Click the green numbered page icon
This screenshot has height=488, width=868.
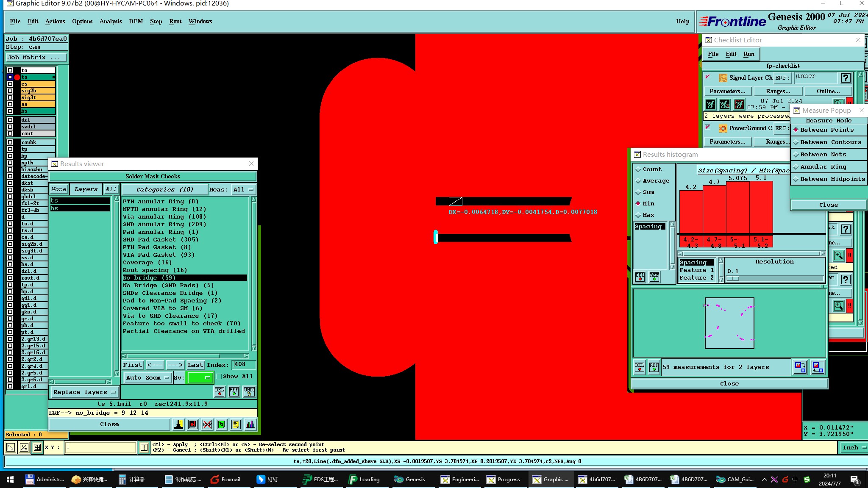tap(222, 424)
